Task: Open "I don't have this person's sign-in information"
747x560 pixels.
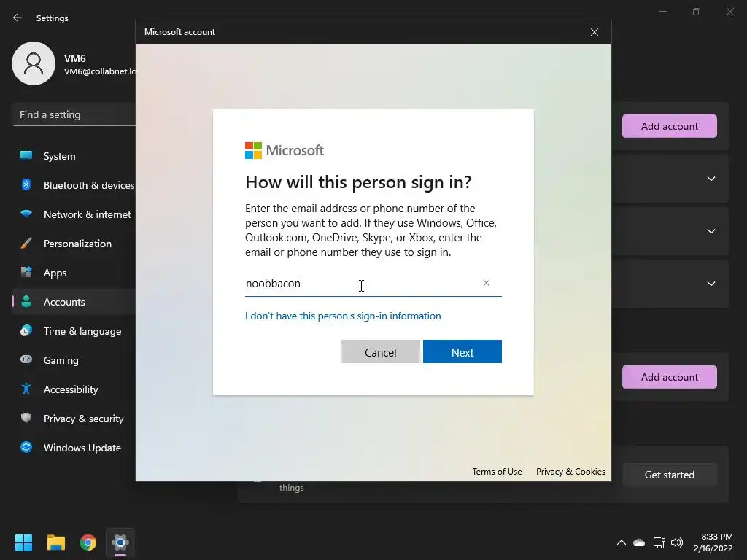Action: 343,316
